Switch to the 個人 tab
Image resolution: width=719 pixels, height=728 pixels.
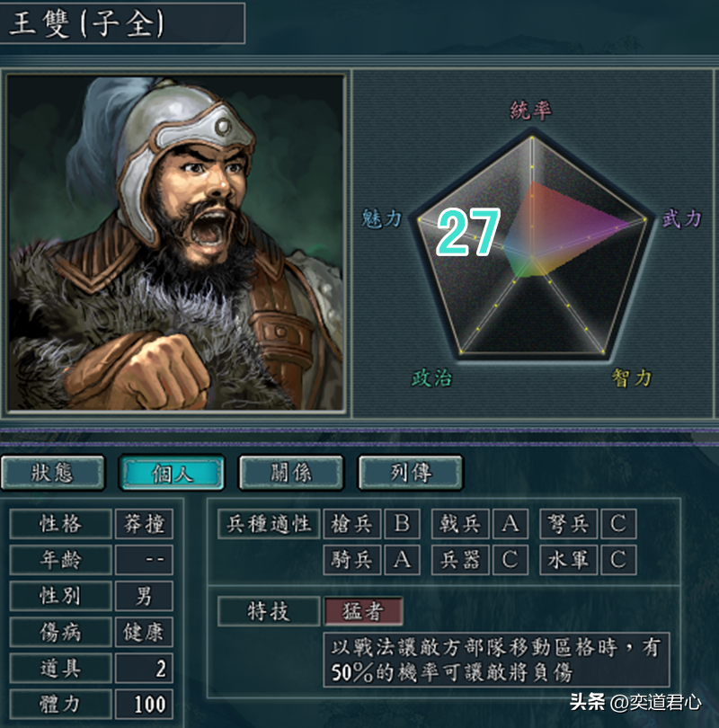(172, 473)
